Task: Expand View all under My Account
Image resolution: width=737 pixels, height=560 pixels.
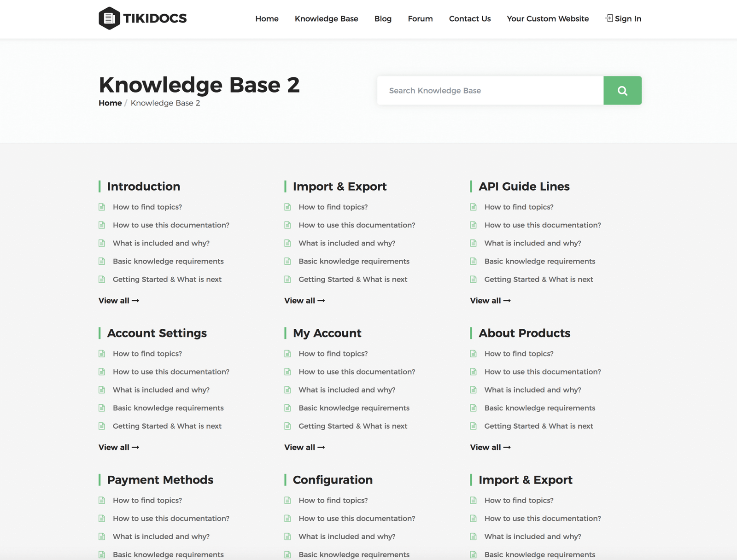Action: (x=304, y=447)
